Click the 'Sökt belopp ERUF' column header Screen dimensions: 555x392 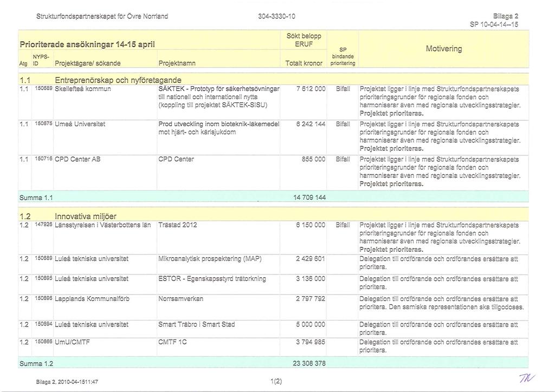304,40
